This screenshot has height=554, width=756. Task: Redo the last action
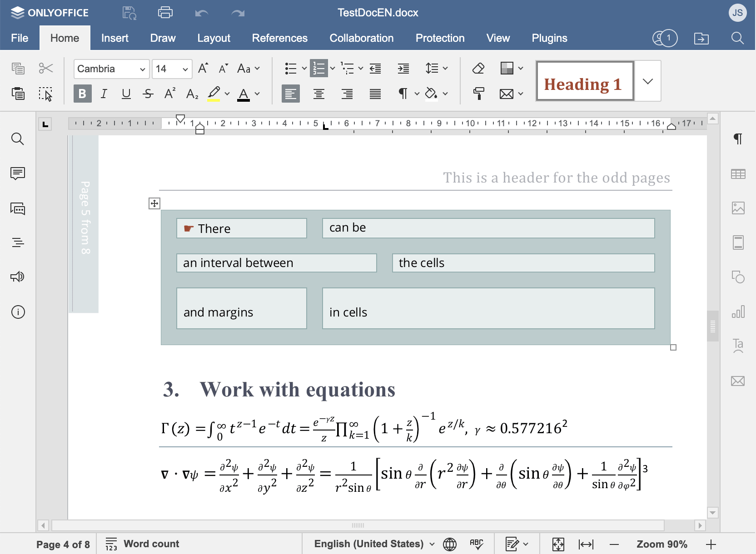tap(238, 13)
